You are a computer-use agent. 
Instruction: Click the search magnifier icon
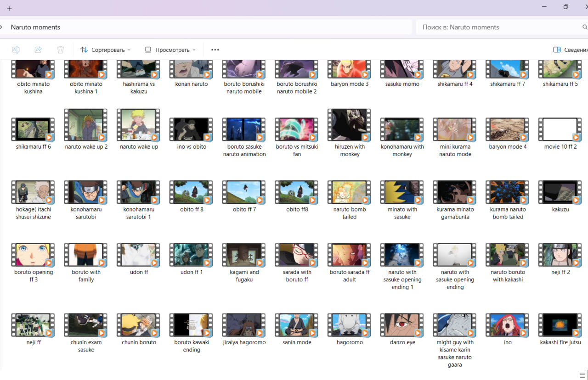[585, 27]
